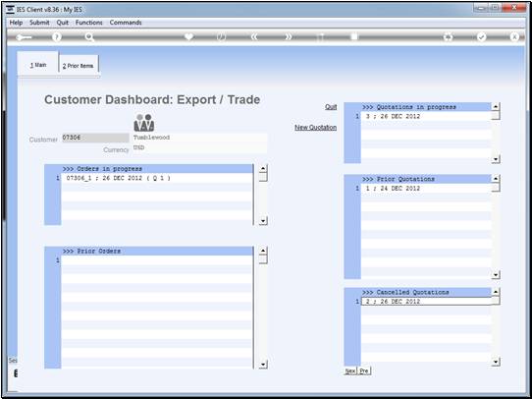Viewport: 532px width, 399px height.
Task: Click the round X icon in the toolbar
Action: click(514, 37)
